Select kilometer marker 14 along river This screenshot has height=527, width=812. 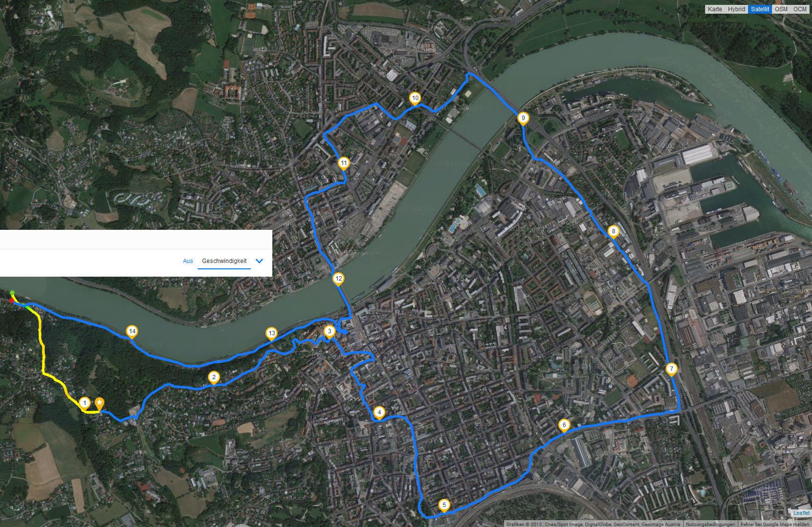pyautogui.click(x=132, y=332)
